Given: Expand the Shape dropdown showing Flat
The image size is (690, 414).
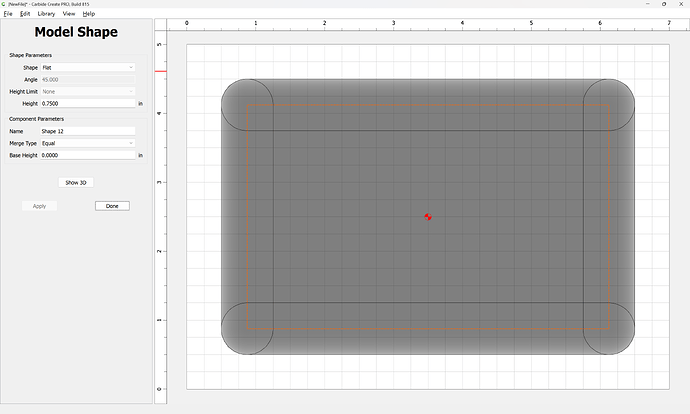Looking at the screenshot, I should coord(88,67).
